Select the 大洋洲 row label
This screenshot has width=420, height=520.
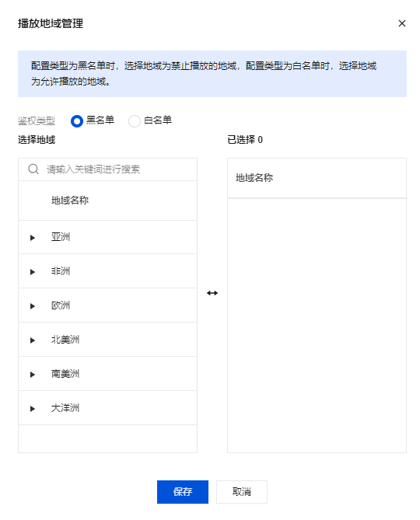[x=65, y=408]
